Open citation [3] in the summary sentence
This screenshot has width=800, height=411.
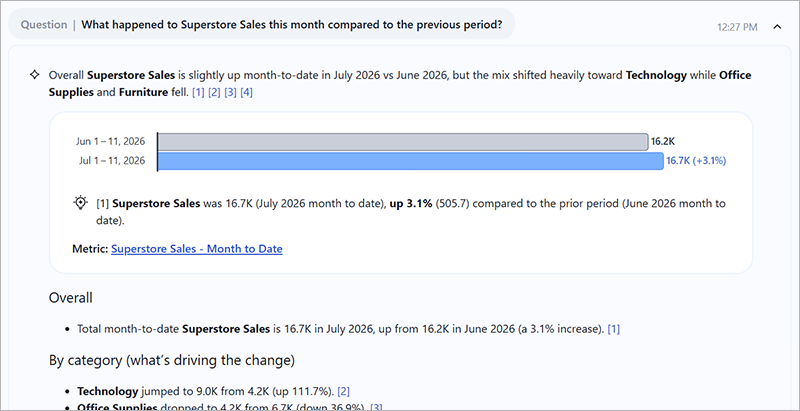tap(230, 93)
